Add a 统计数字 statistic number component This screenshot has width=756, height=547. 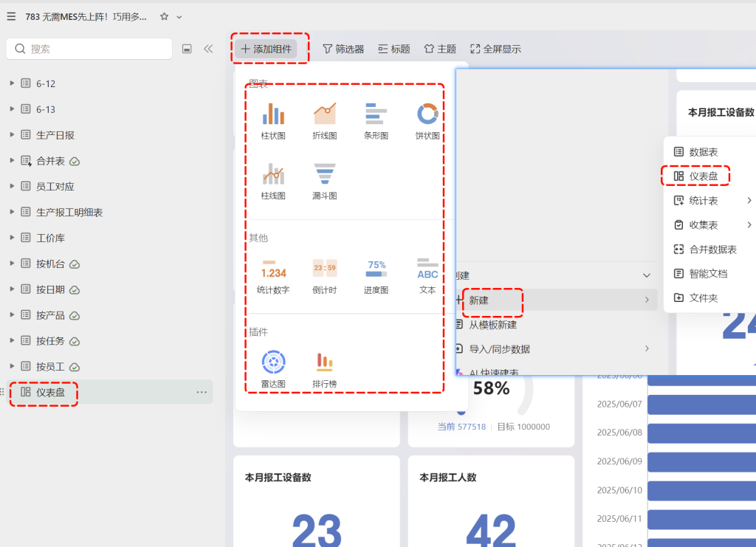(273, 275)
